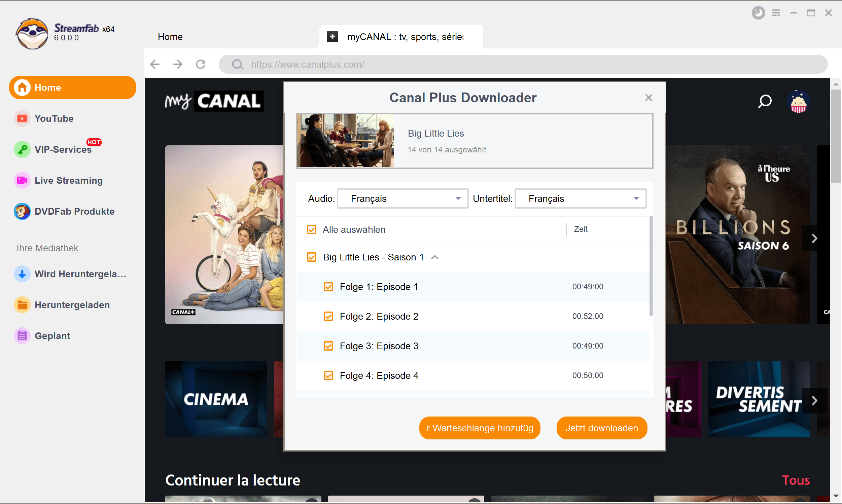The width and height of the screenshot is (842, 504).
Task: Click the Ihre Mediathek section label
Action: 47,248
